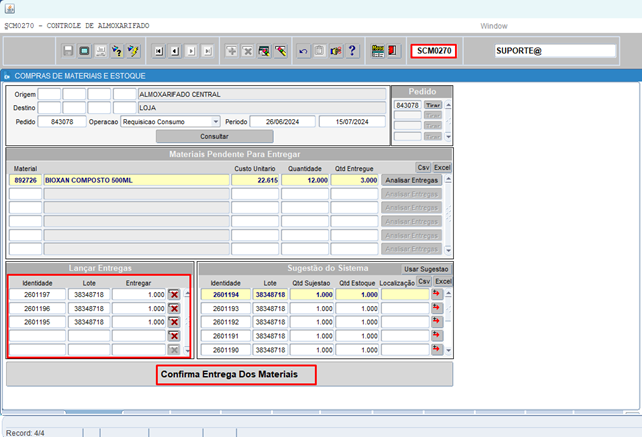Image resolution: width=642 pixels, height=437 pixels.
Task: Run Execute Query lightning bolt icon
Action: [133, 51]
